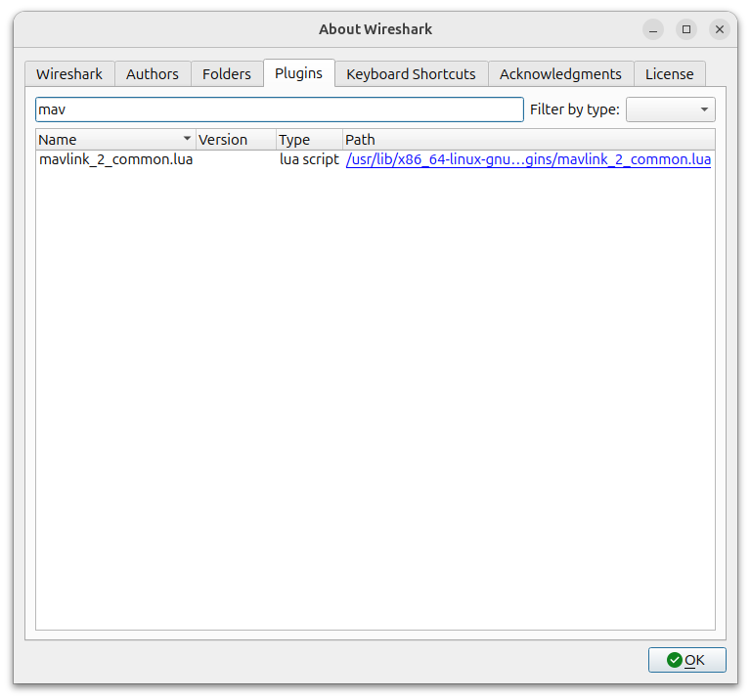
Task: Click the "lua script" type cell
Action: click(309, 159)
